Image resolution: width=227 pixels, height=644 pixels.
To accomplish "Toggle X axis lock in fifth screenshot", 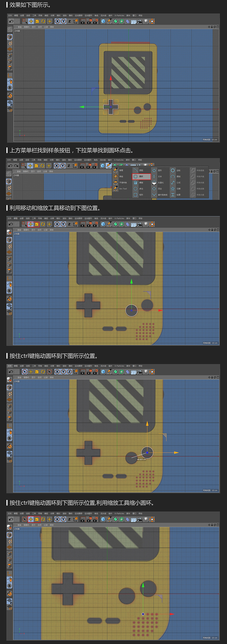I will coord(57,519).
